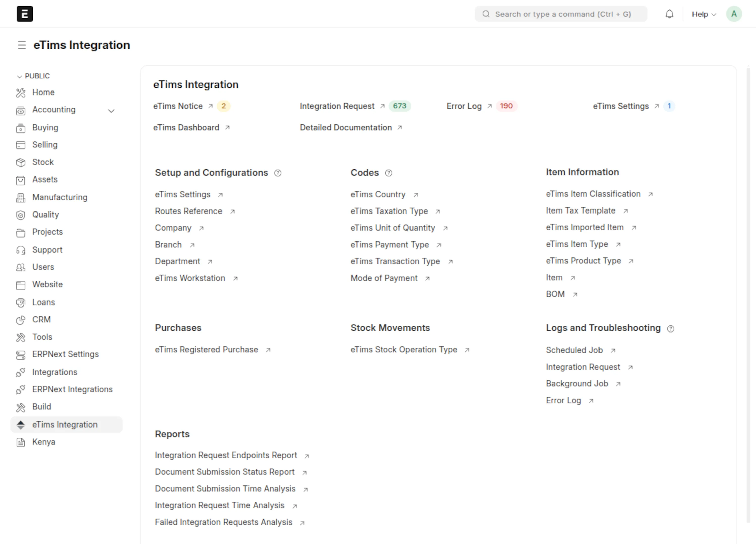The width and height of the screenshot is (756, 544).
Task: Open eTims Country link
Action: coord(378,194)
